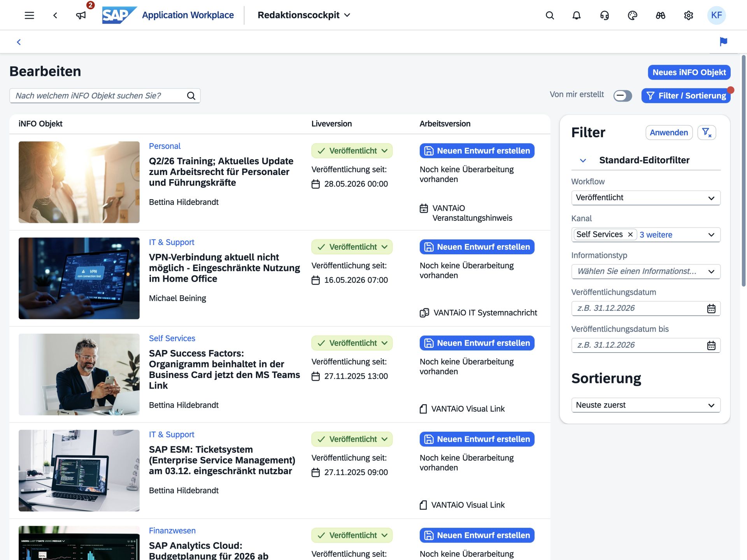Screen dimensions: 747x560
Task: Apply filters with the Anwenden button
Action: 669,133
